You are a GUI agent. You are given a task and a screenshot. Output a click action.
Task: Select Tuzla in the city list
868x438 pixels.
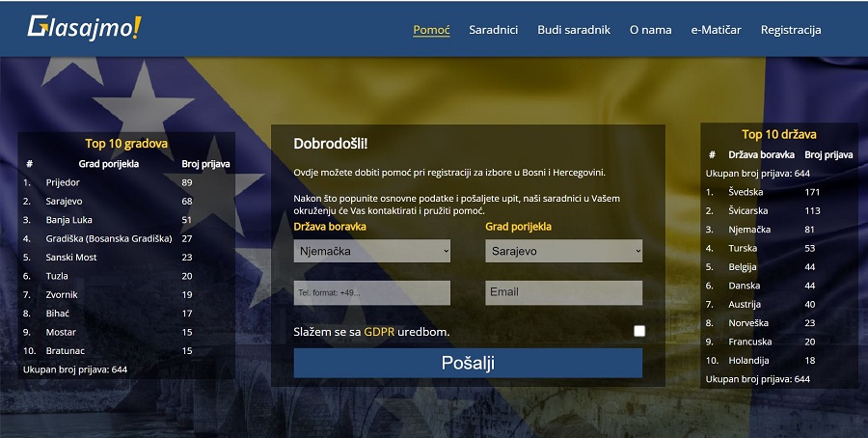tap(57, 276)
